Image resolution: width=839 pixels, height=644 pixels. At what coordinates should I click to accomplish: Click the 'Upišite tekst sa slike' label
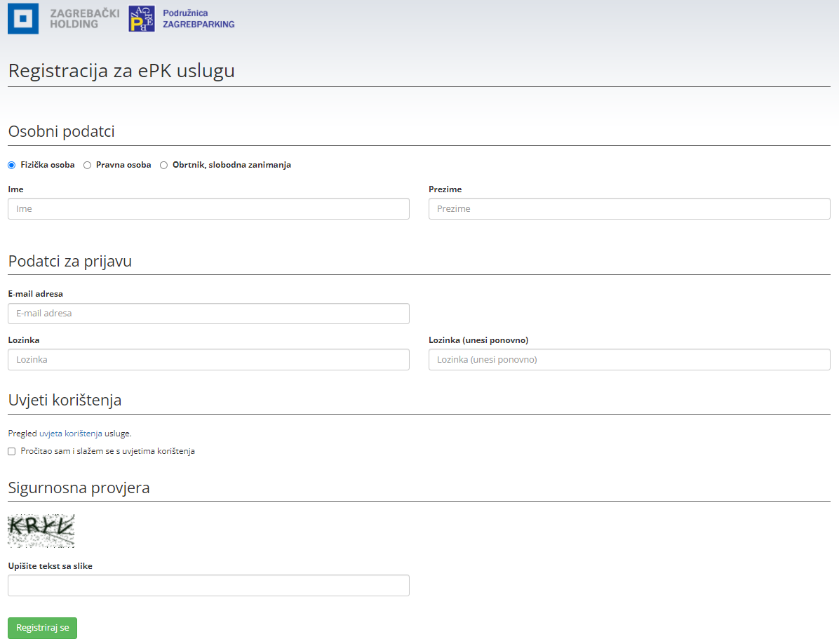(51, 566)
